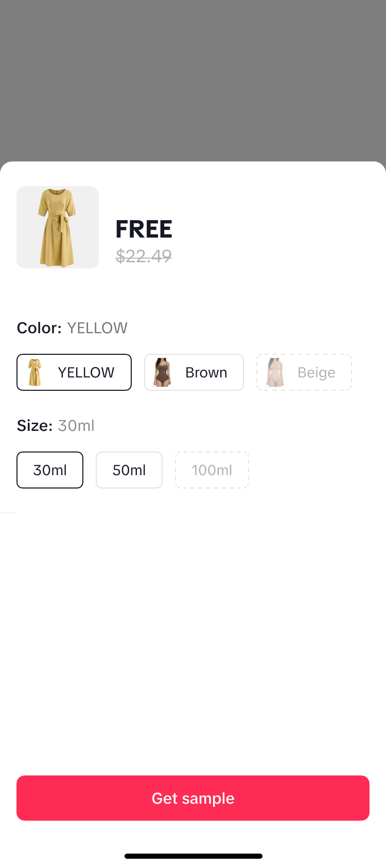Image resolution: width=386 pixels, height=868 pixels.
Task: Tap the yellow dress swatch icon
Action: point(35,372)
